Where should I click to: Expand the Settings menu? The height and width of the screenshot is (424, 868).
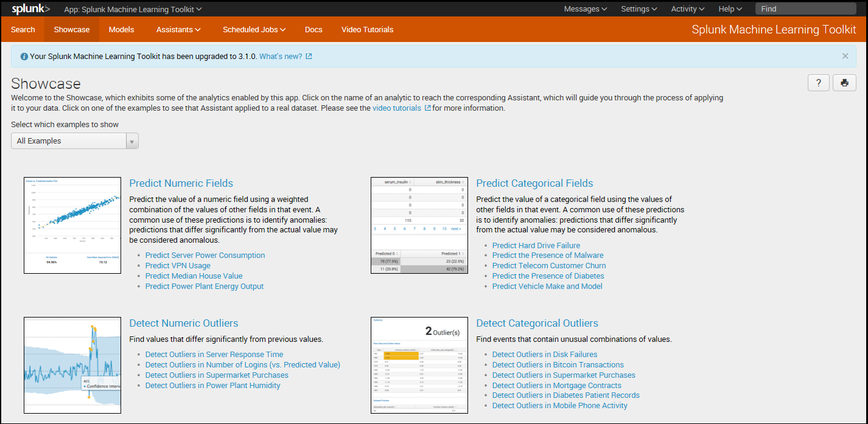point(639,9)
